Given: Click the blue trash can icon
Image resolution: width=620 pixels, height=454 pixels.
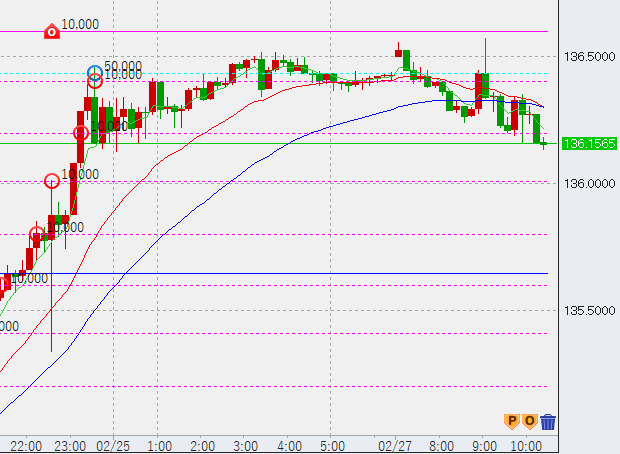Looking at the screenshot, I should coord(548,422).
